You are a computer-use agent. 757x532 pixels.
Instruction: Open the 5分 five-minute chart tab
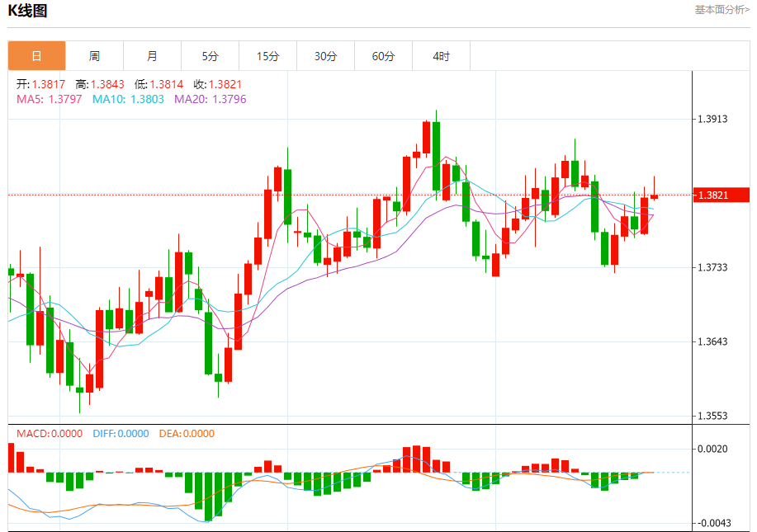click(x=210, y=56)
